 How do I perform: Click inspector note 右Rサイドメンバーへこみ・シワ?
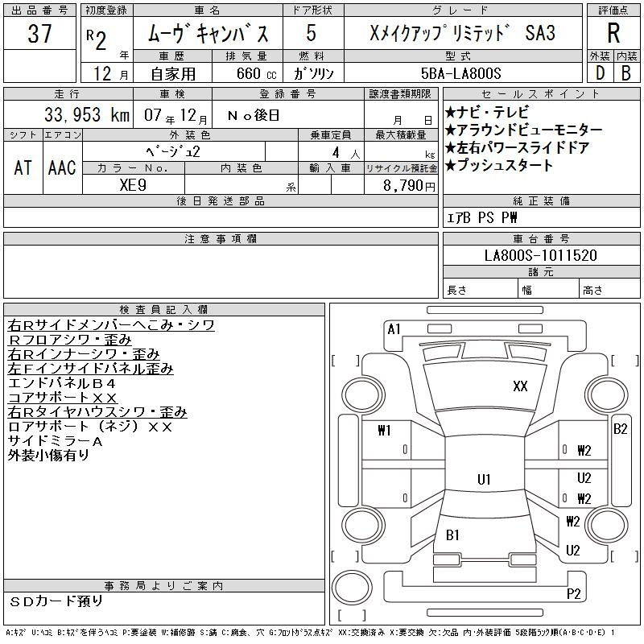pos(111,325)
